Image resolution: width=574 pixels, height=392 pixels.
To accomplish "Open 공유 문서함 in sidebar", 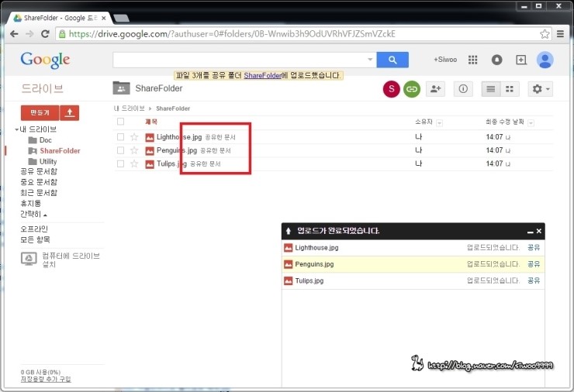I will coord(39,171).
